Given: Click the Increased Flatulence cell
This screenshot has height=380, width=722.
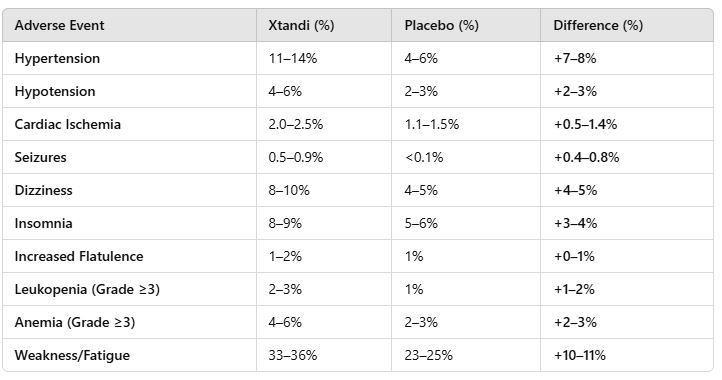Looking at the screenshot, I should pyautogui.click(x=79, y=256).
